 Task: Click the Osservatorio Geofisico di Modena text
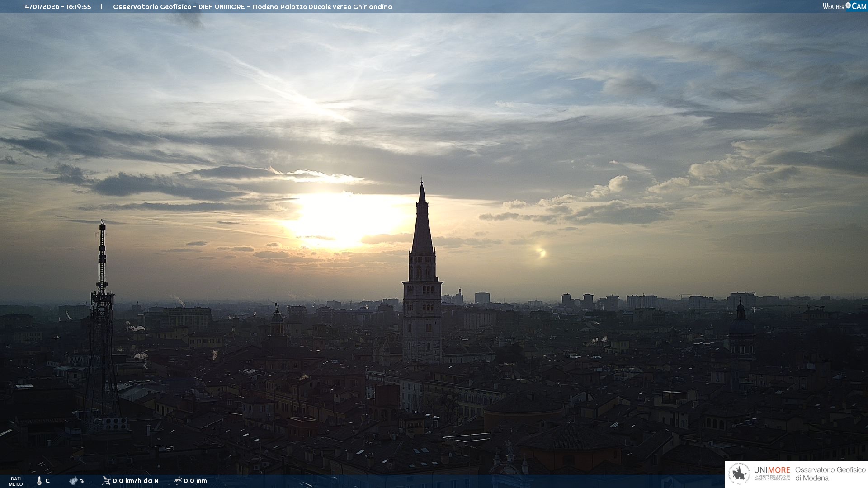coord(830,474)
